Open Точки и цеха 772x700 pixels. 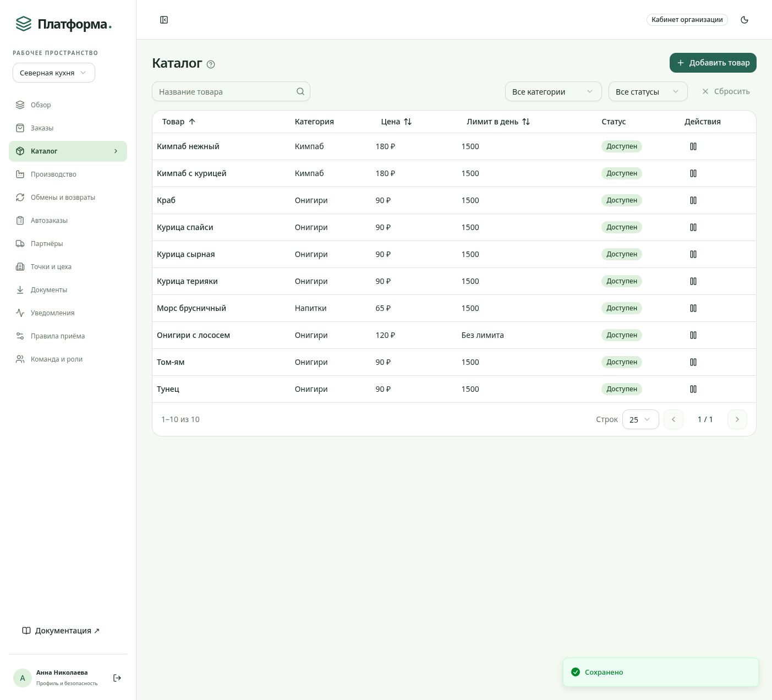(x=68, y=266)
